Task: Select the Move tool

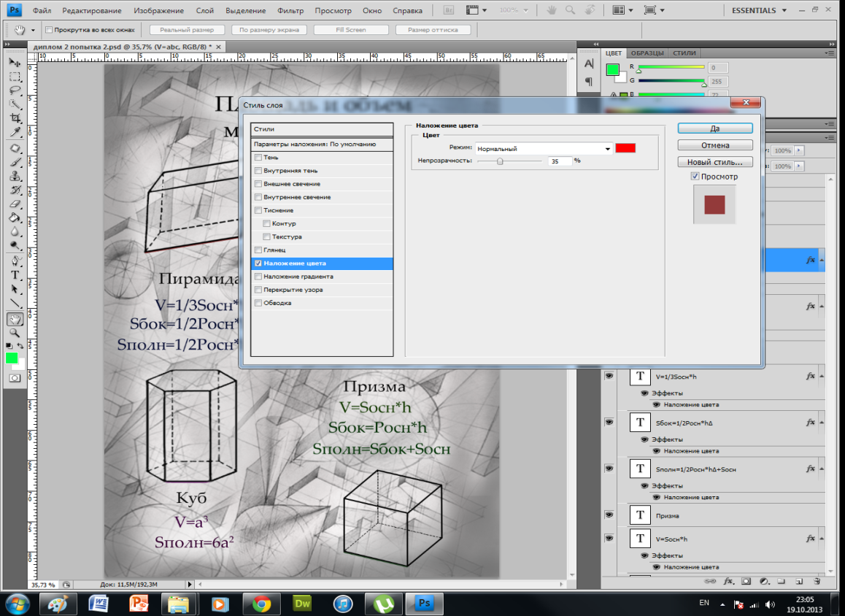Action: [x=15, y=63]
